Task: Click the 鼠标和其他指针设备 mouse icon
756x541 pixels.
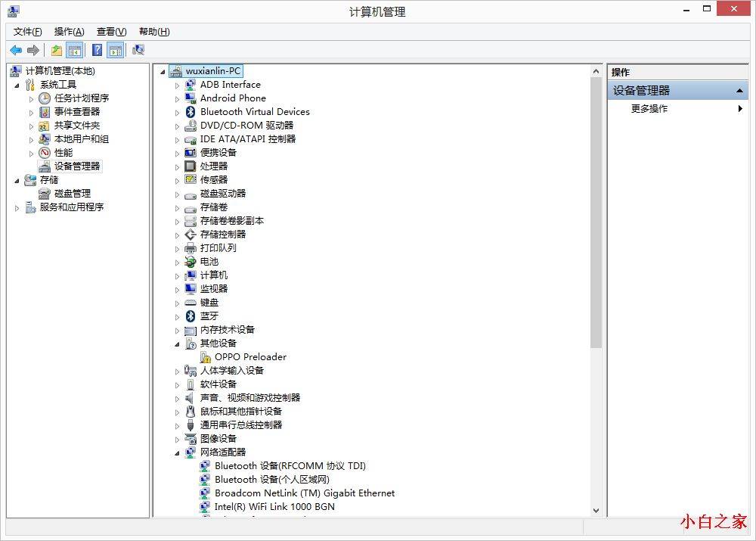Action: coord(191,412)
